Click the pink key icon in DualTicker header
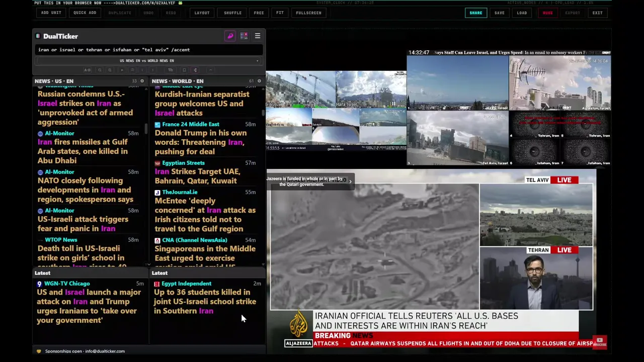This screenshot has height=362, width=644. [230, 36]
